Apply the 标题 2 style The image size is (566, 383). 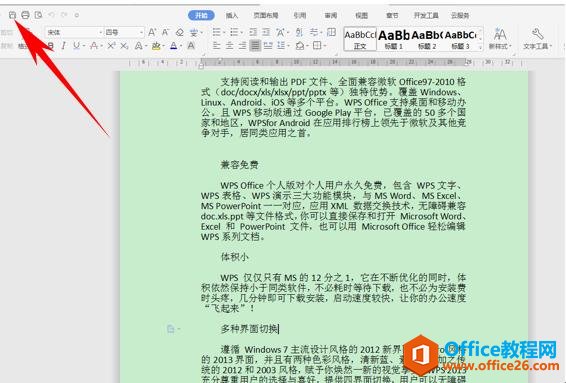[427, 39]
